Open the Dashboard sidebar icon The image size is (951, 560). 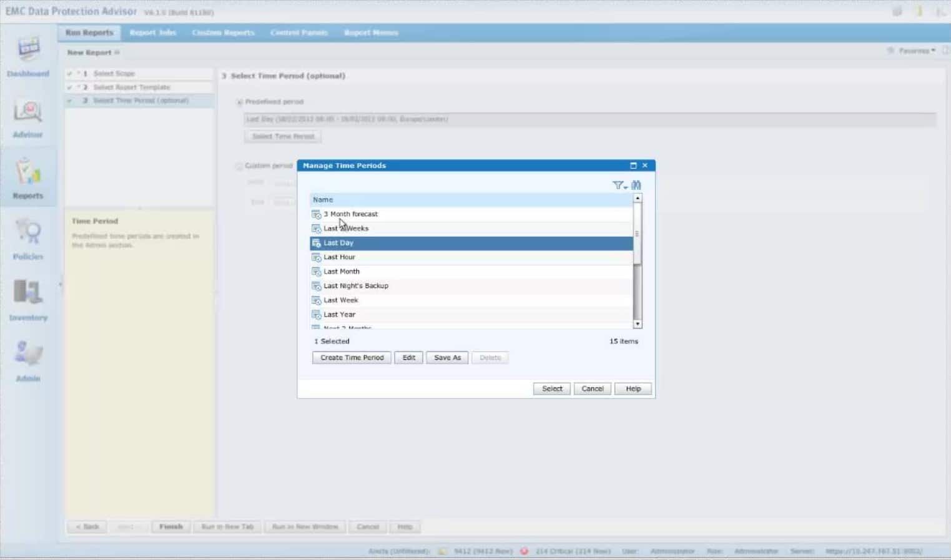(x=28, y=50)
